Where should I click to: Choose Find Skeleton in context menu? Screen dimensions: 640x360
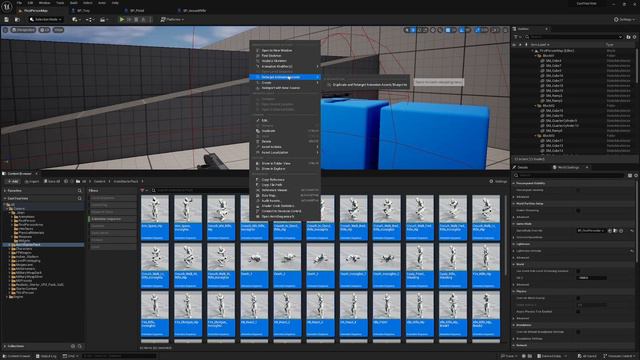point(271,56)
